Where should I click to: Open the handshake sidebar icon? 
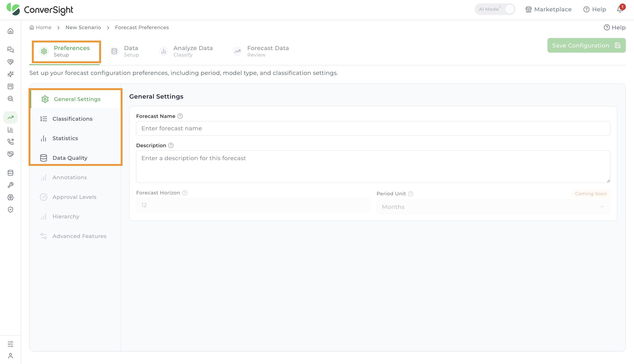tap(10, 154)
